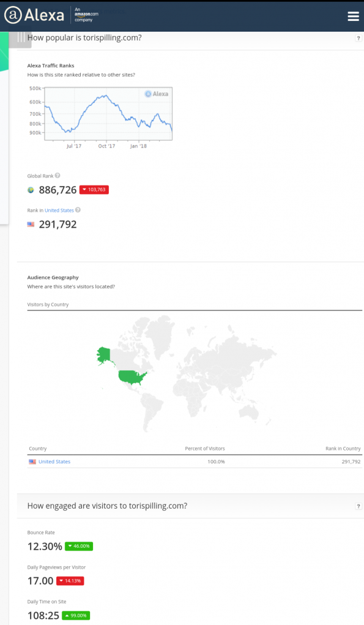364x625 pixels.
Task: Click the help icon beside Global Rank
Action: click(x=58, y=176)
